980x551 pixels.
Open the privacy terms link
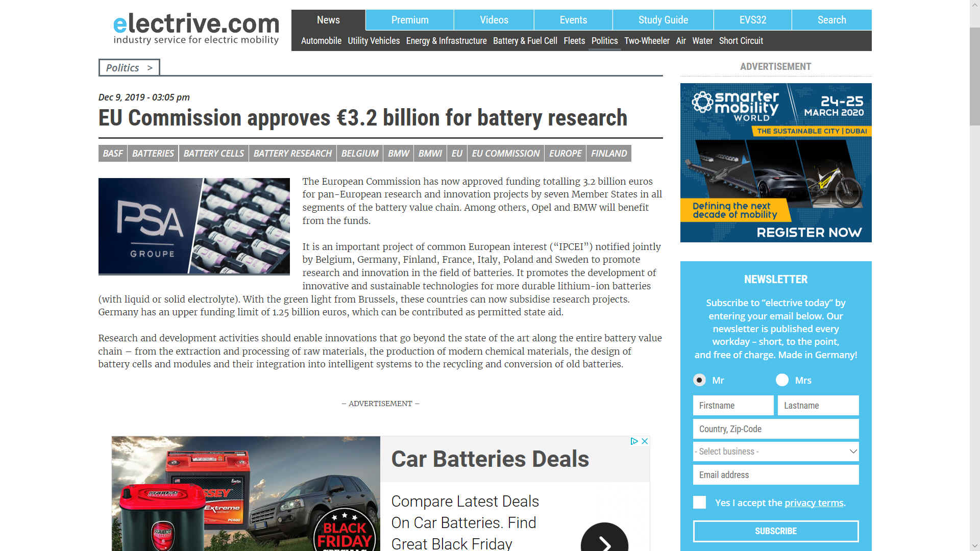[814, 503]
